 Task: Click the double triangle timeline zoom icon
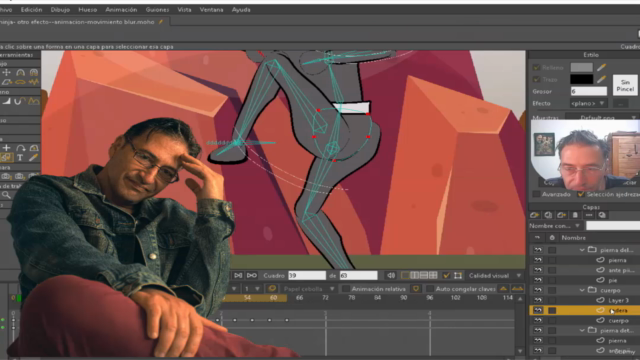tap(518, 289)
